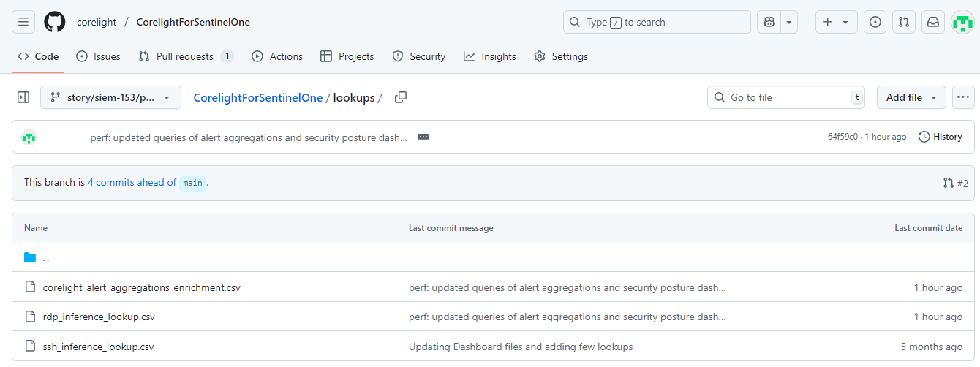Switch to the Issues tab
Image resolution: width=980 pixels, height=367 pixels.
98,56
